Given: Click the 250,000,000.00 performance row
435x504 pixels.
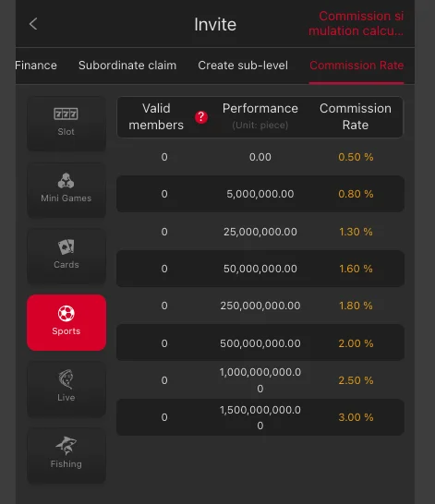Looking at the screenshot, I should pyautogui.click(x=260, y=306).
